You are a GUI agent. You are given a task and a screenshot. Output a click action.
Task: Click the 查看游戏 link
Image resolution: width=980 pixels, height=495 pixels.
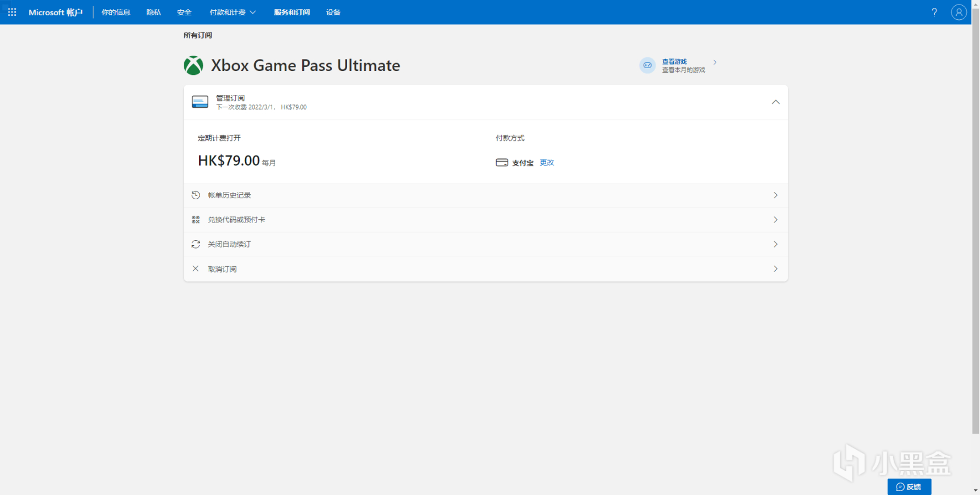[x=674, y=61]
